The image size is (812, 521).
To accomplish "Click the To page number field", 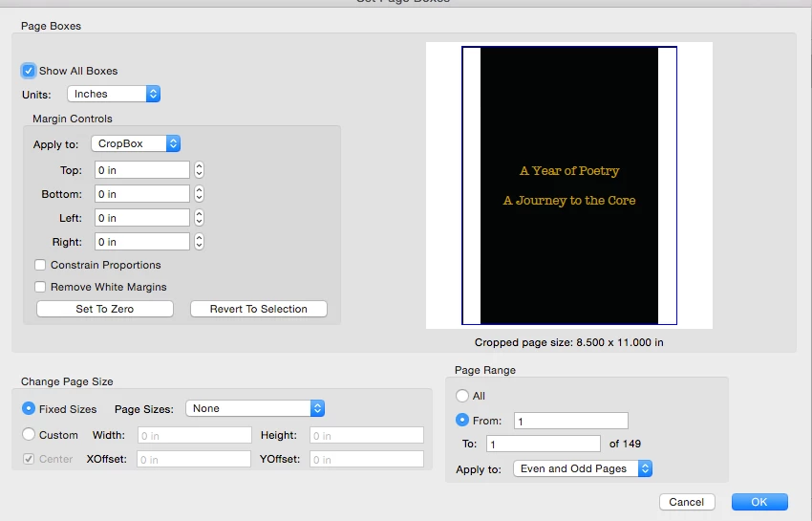I will 544,444.
